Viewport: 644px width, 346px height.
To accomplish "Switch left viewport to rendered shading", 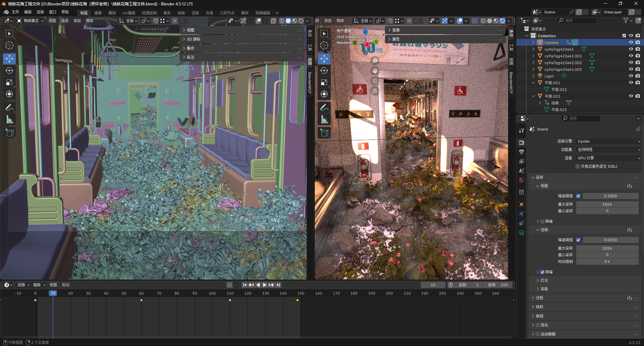I will [x=301, y=21].
